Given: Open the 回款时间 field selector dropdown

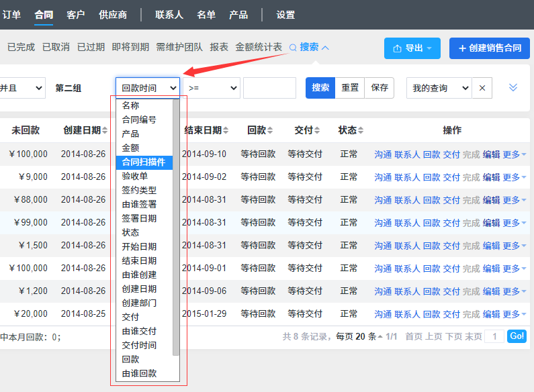Looking at the screenshot, I should click(148, 88).
